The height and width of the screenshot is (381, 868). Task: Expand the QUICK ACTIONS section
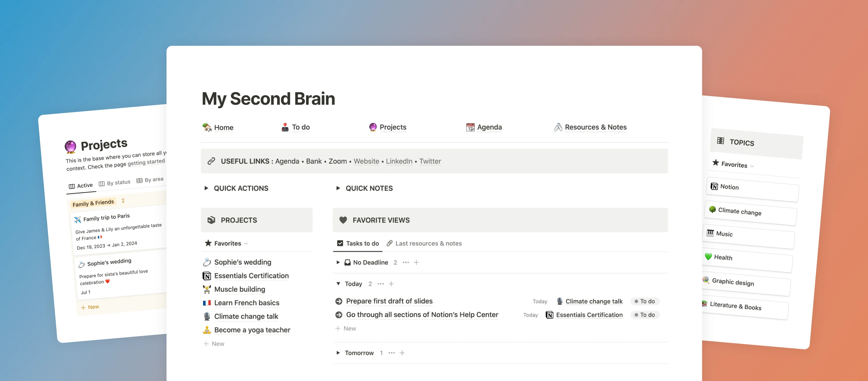coord(206,188)
